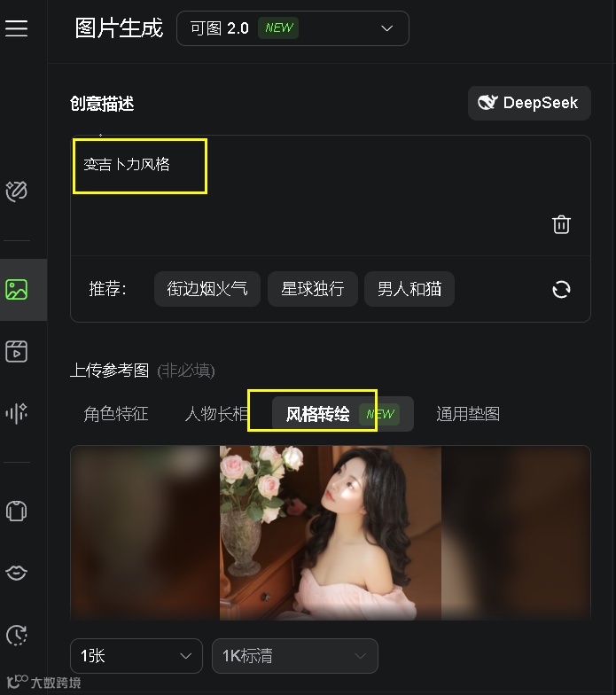Choose the 街边烟火气 suggestion chip
This screenshot has height=695, width=616.
point(207,289)
